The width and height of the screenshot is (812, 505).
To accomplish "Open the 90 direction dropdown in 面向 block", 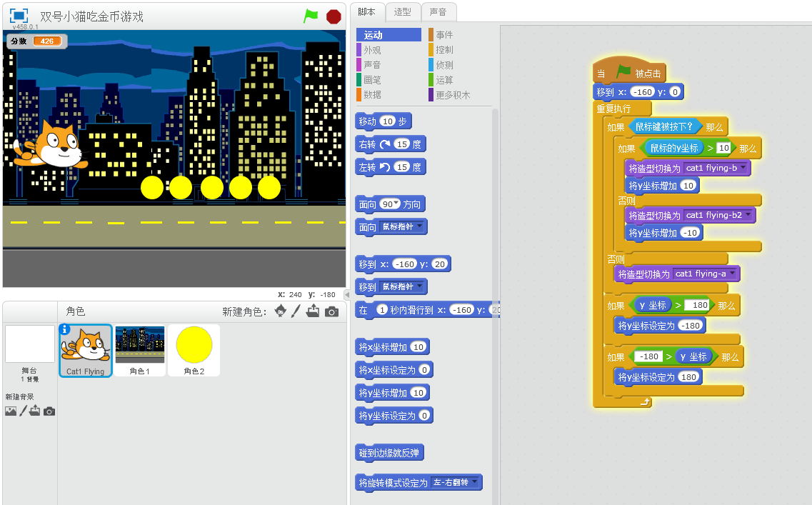I will coord(396,203).
